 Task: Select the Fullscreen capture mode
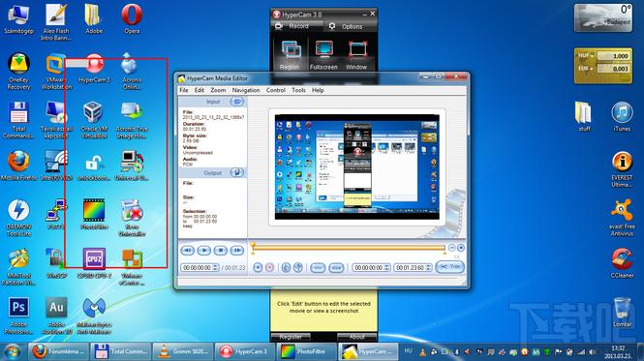323,54
